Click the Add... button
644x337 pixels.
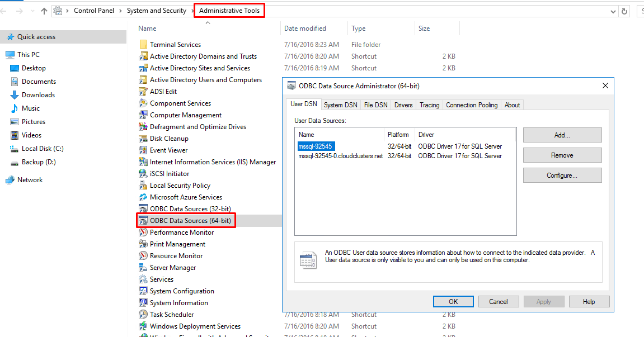pyautogui.click(x=562, y=135)
